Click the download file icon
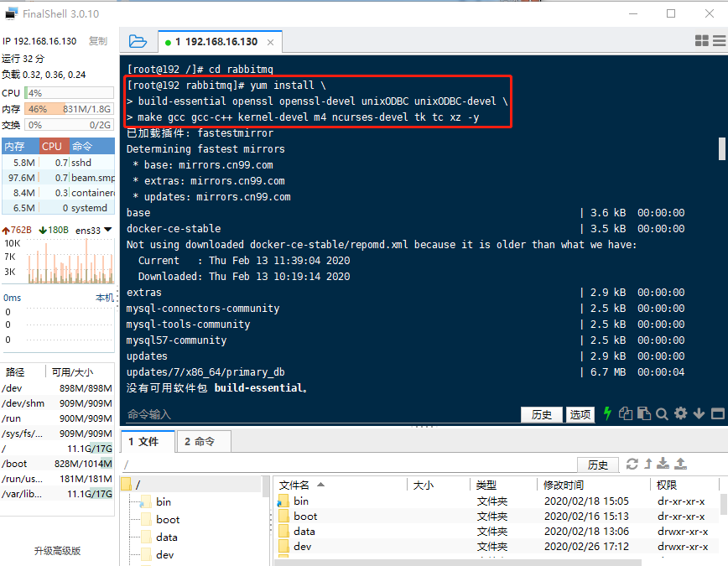The image size is (728, 566). (663, 463)
